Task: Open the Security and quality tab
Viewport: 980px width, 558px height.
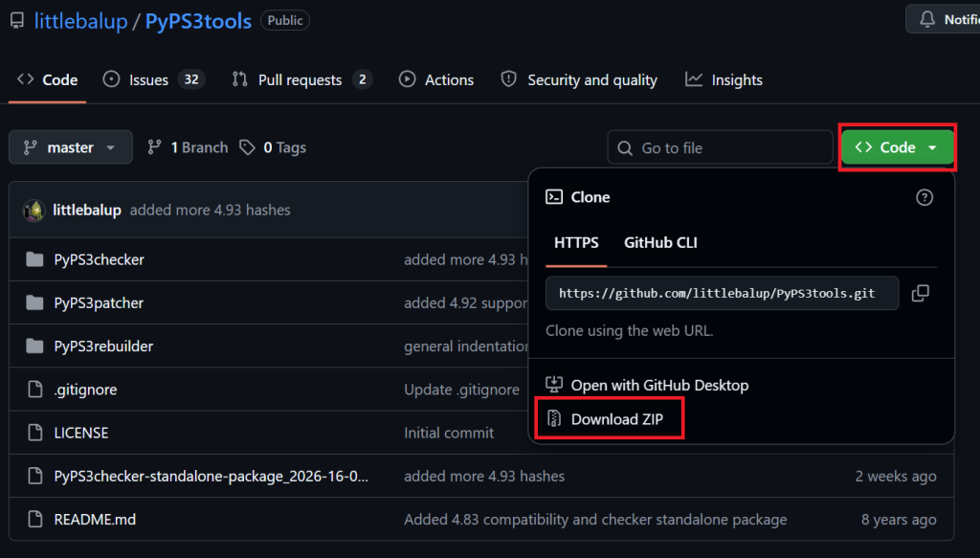Action: click(579, 80)
